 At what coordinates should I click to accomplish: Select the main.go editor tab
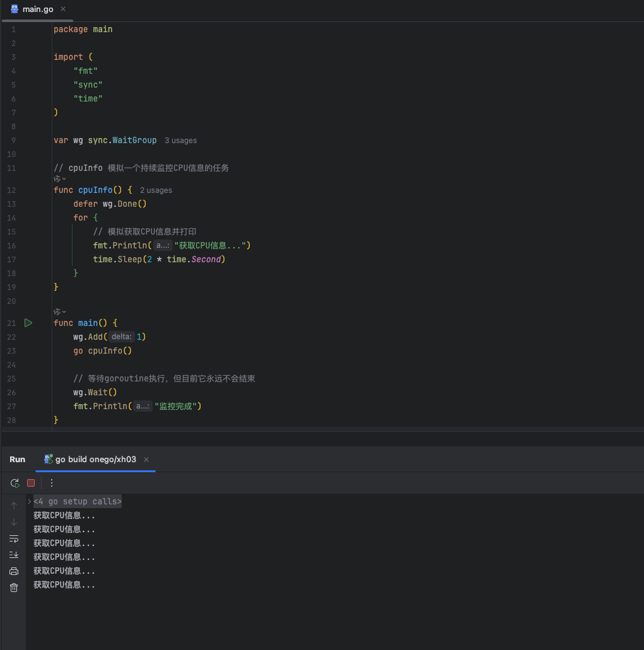[x=37, y=9]
